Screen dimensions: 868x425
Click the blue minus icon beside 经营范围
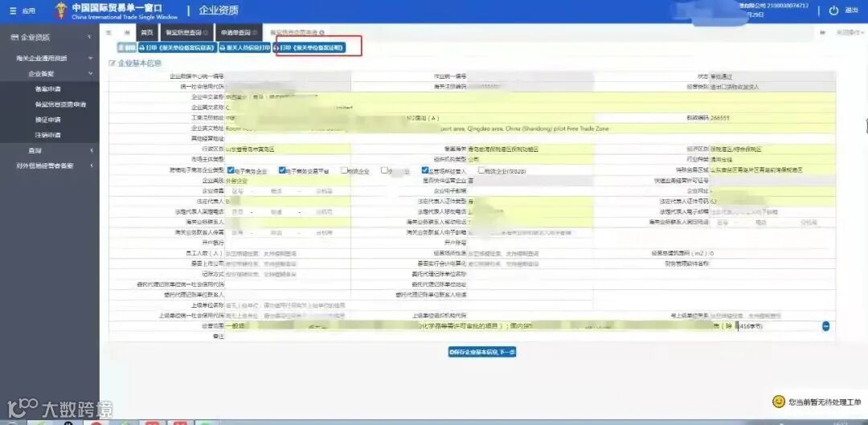coord(825,326)
